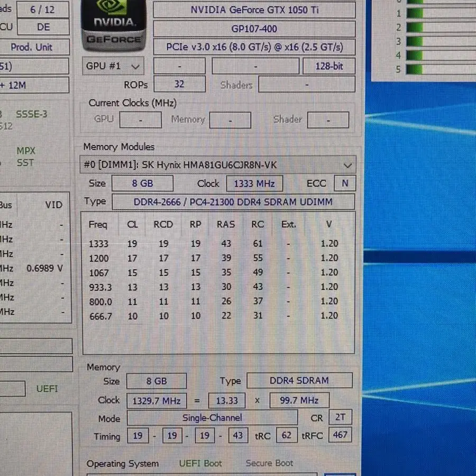This screenshot has width=476, height=476.
Task: Click the Secure Boot label
Action: coord(270,463)
